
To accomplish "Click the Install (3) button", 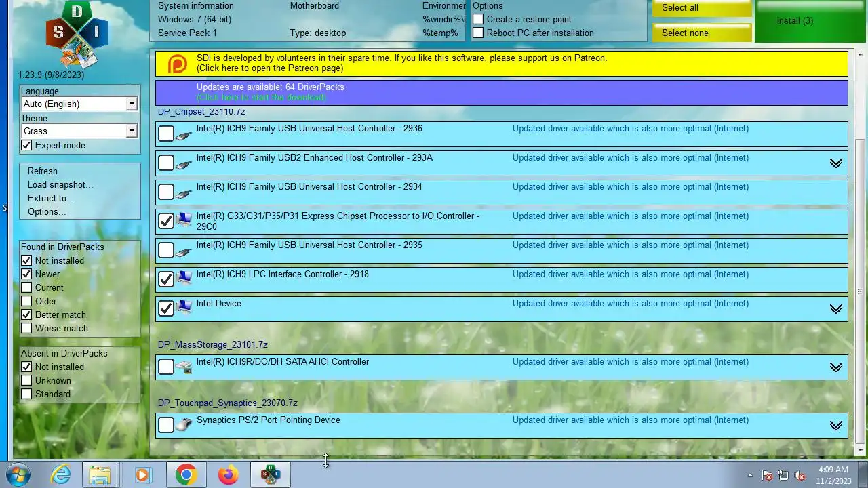I will point(810,20).
